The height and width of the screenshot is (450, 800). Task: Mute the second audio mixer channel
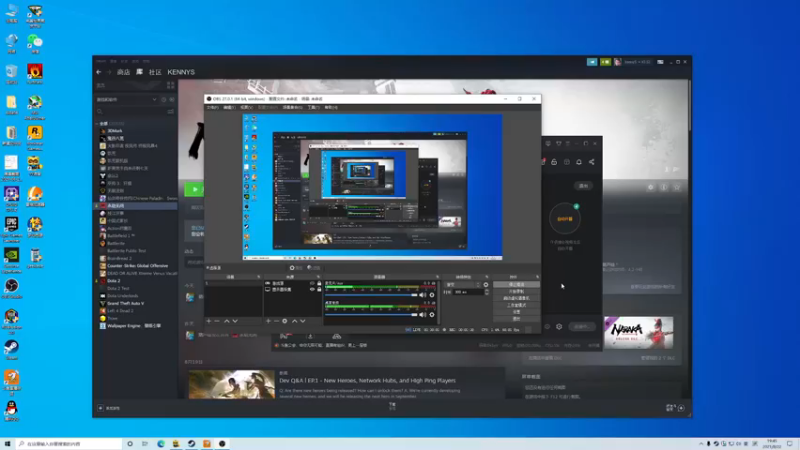tap(422, 315)
